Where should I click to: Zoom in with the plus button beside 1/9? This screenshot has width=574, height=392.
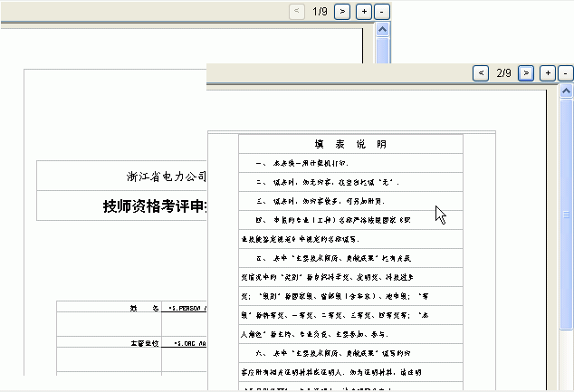coord(363,11)
